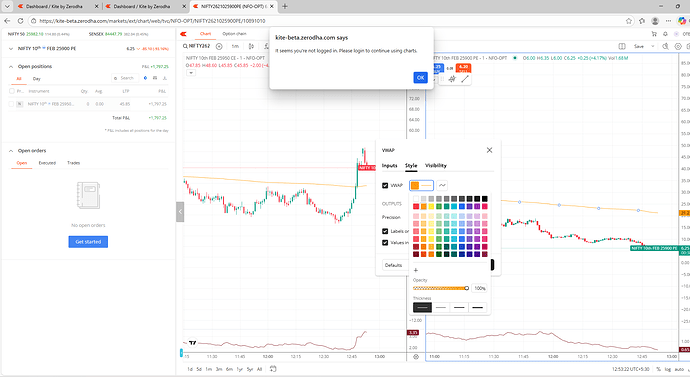This screenshot has width=690, height=377.
Task: Collapse the Open orders section
Action: click(x=11, y=150)
